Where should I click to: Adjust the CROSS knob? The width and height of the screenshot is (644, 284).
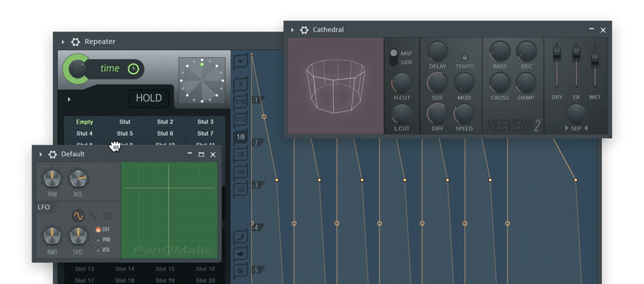(500, 83)
